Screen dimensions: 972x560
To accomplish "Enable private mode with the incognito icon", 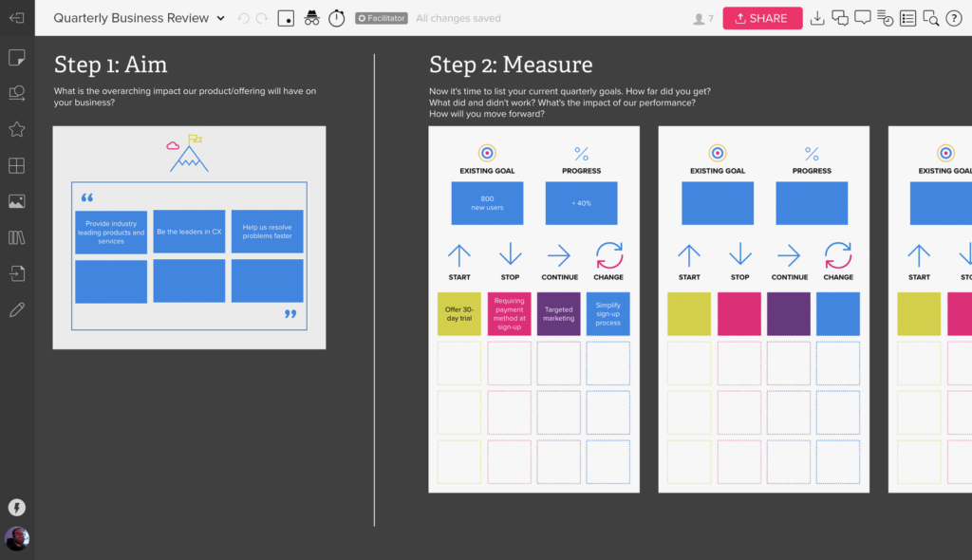I will pyautogui.click(x=312, y=17).
